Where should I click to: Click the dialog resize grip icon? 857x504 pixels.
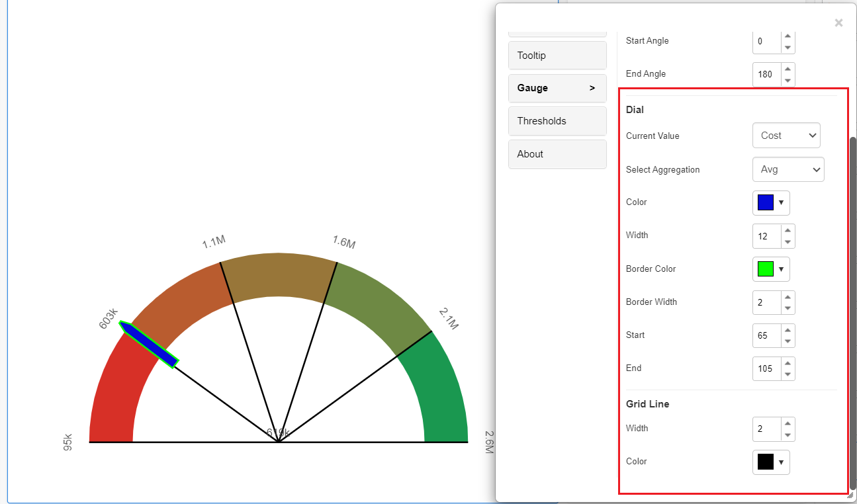tap(850, 495)
